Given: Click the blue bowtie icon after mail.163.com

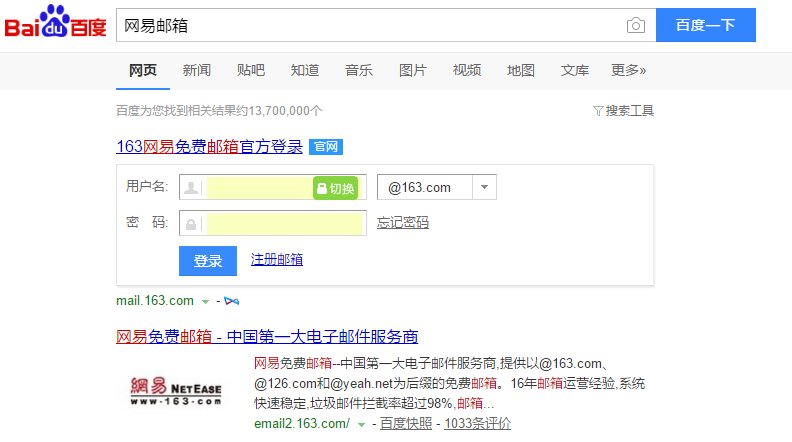Looking at the screenshot, I should coord(232,301).
